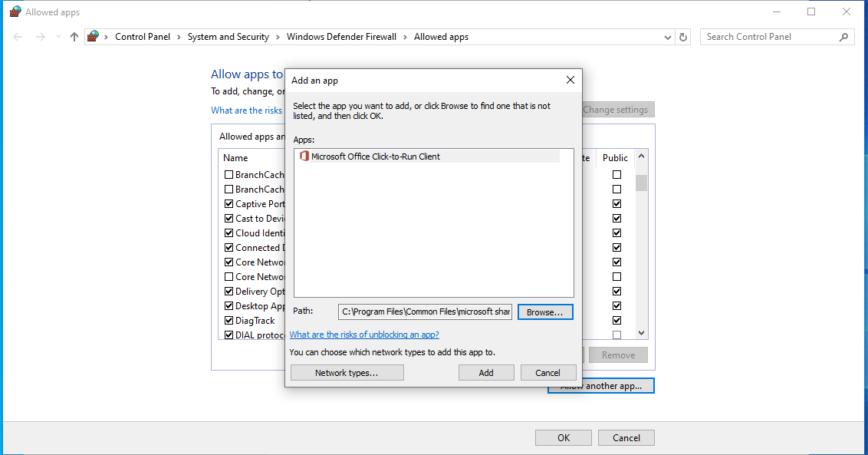Click the firewall icon in address bar
The height and width of the screenshot is (455, 868).
(93, 37)
